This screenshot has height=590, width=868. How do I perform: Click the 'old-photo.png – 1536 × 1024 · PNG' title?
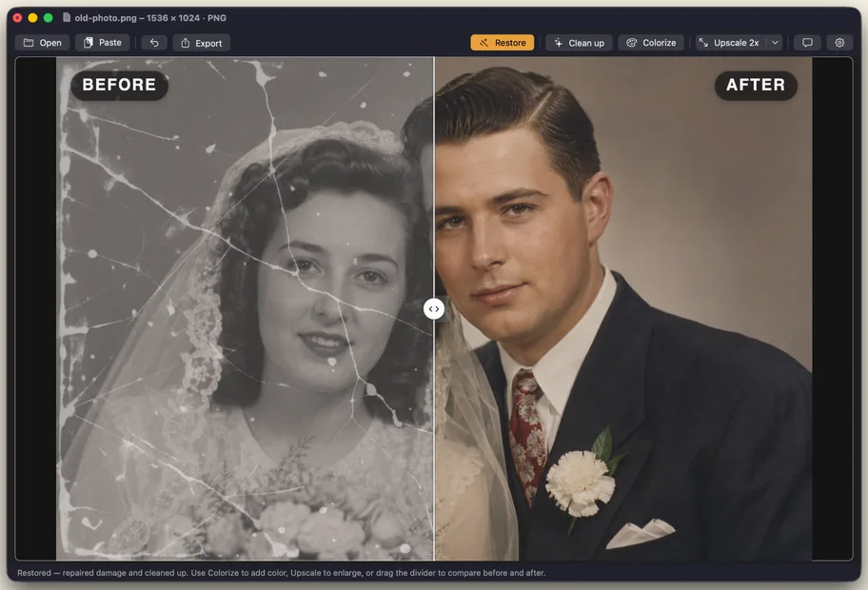tap(150, 18)
